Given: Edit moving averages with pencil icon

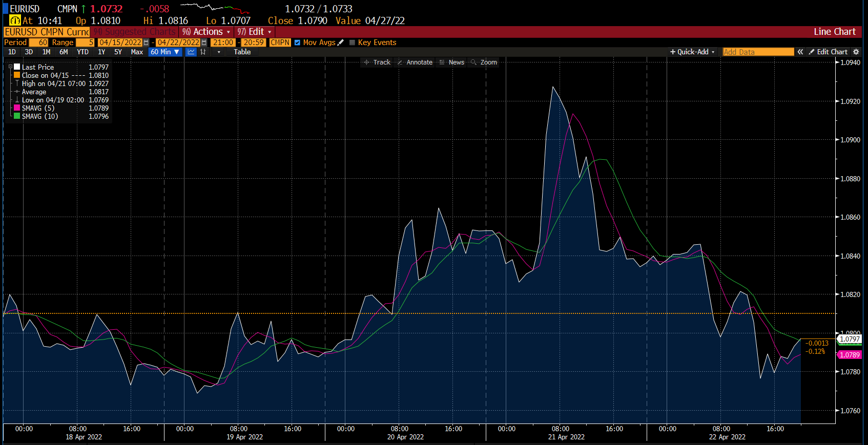Looking at the screenshot, I should coord(341,43).
